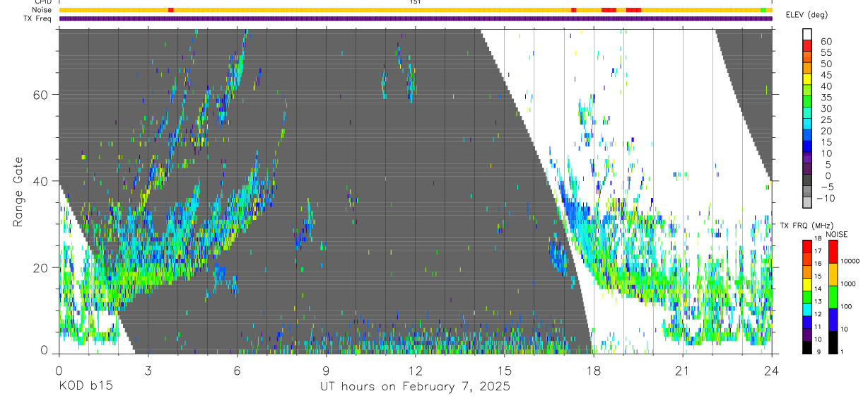
Task: Click x-axis tick label '24'
Action: click(x=771, y=370)
